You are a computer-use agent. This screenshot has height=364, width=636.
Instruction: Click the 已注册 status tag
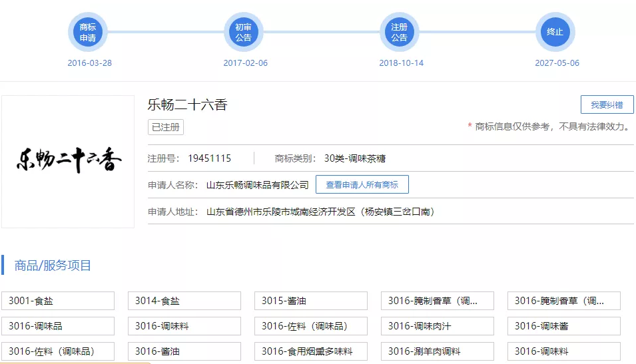coord(165,127)
